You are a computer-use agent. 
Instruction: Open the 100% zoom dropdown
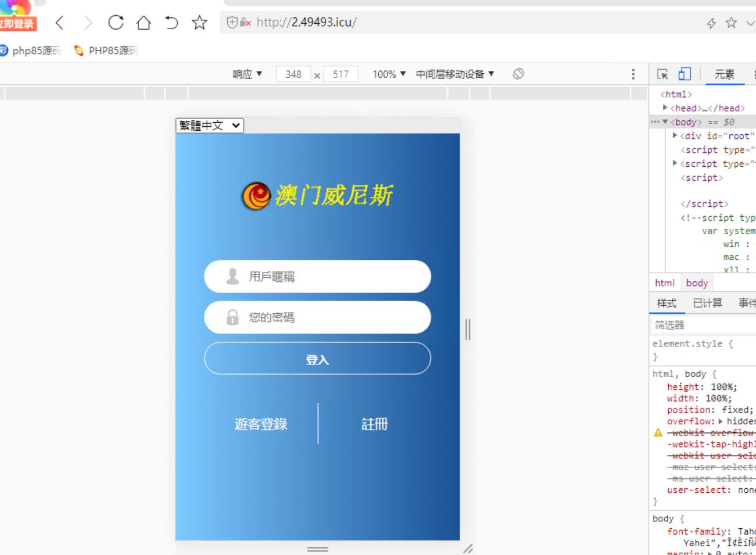point(389,74)
